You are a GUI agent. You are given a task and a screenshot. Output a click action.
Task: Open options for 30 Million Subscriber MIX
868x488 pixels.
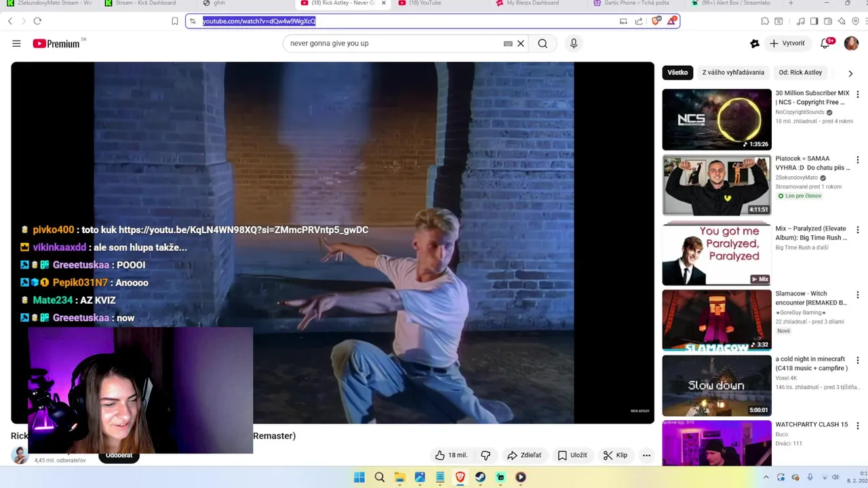(x=857, y=95)
